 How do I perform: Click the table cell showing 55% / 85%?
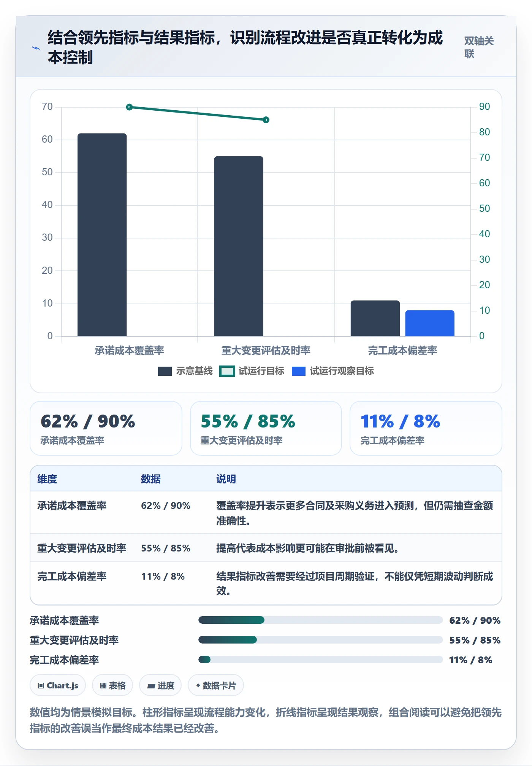pyautogui.click(x=166, y=548)
